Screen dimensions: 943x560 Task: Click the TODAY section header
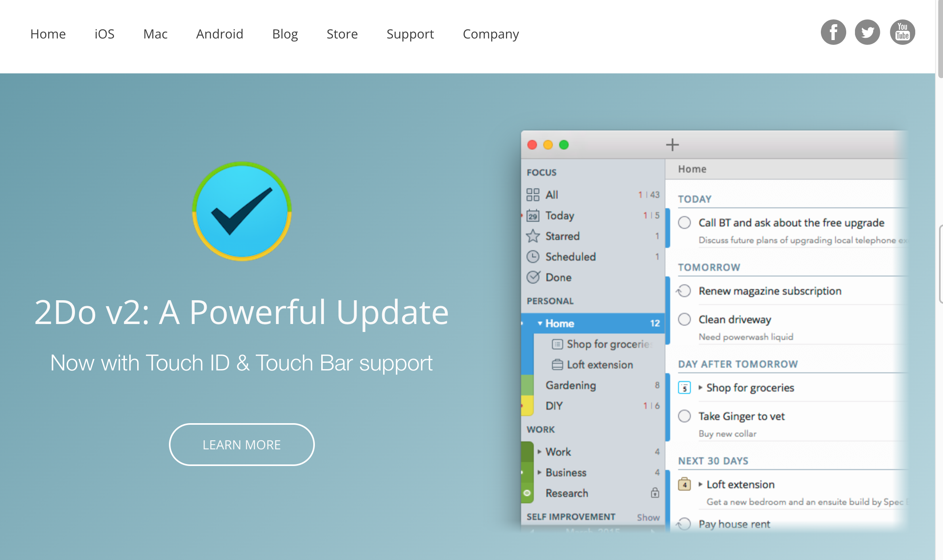click(x=695, y=199)
